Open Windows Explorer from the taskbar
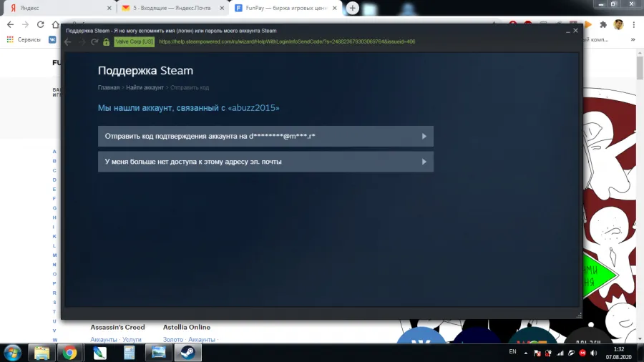 [x=42, y=353]
